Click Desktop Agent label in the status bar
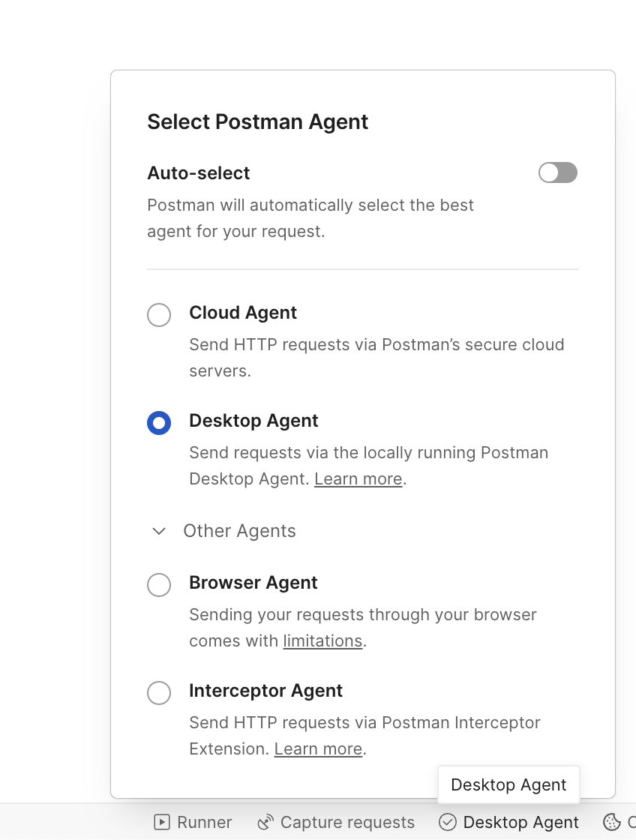The height and width of the screenshot is (840, 636). tap(520, 823)
